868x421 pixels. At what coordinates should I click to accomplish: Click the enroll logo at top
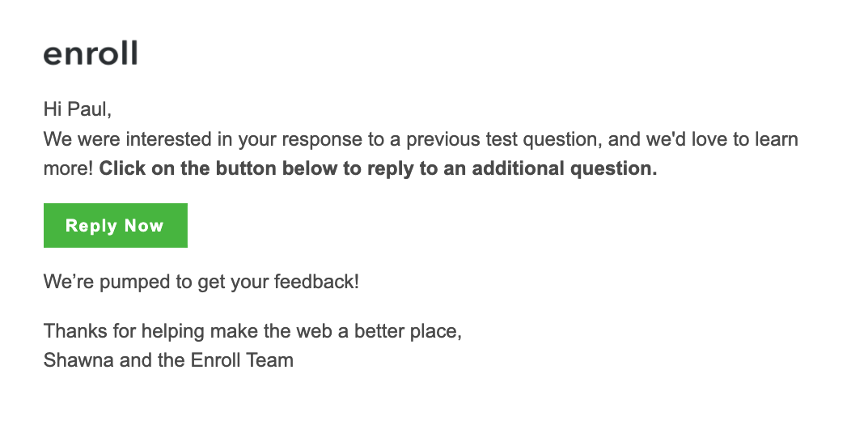click(x=91, y=53)
